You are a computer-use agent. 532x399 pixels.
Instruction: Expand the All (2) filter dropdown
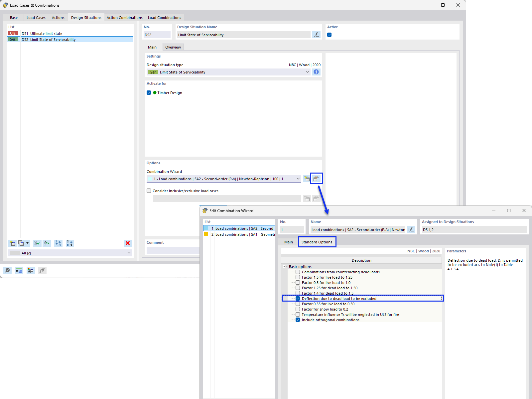coord(128,253)
